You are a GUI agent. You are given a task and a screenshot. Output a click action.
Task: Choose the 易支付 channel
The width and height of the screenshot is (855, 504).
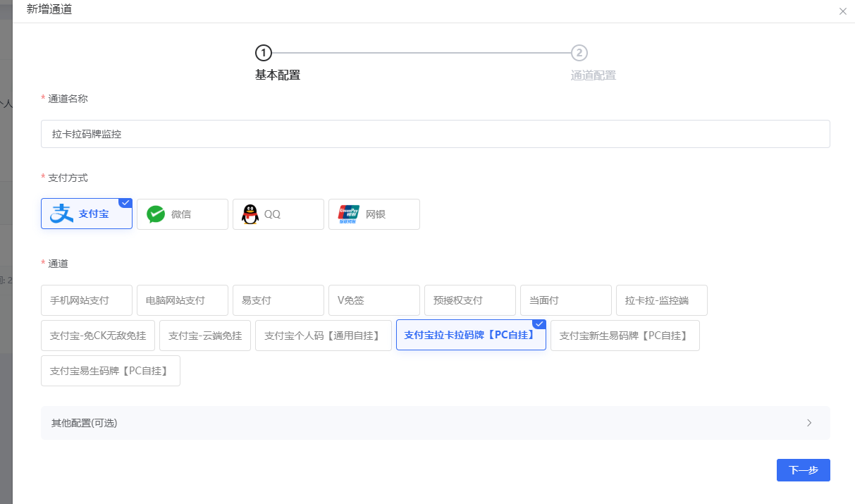click(x=278, y=300)
